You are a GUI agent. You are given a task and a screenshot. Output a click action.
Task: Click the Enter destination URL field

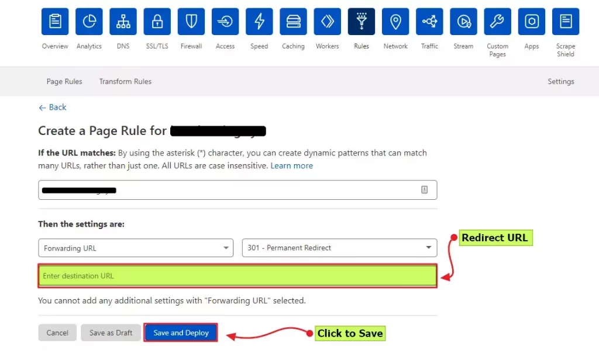(x=237, y=276)
